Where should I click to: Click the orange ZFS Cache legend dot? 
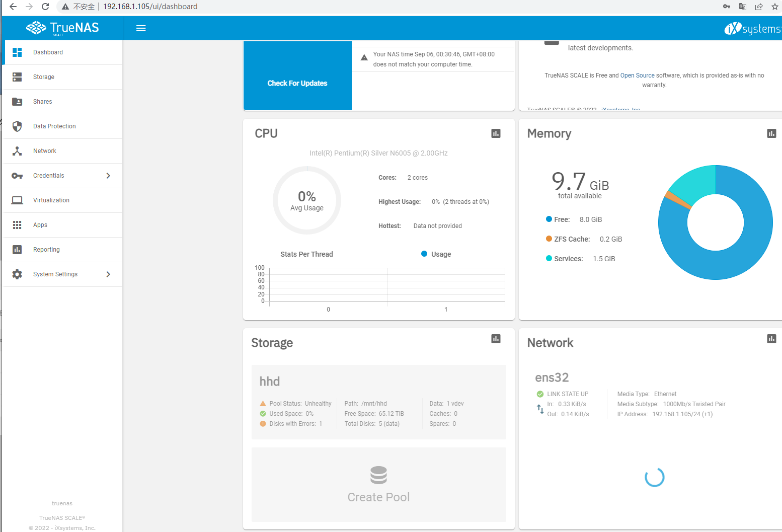549,239
